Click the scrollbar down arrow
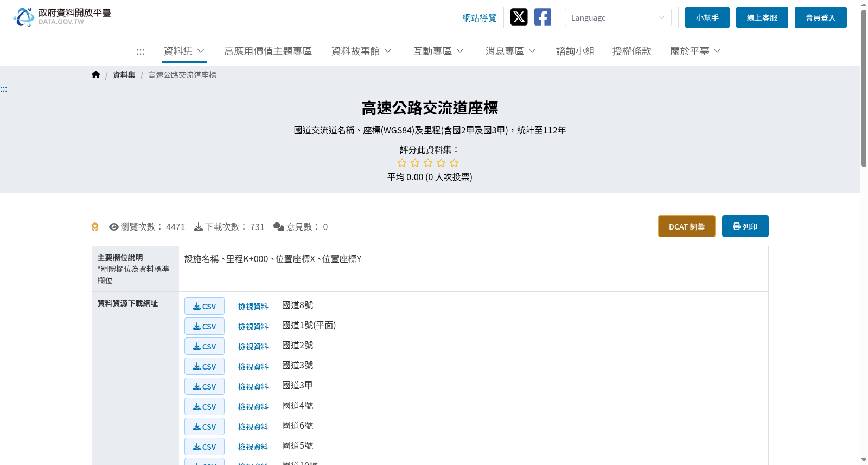868x465 pixels. tap(864, 460)
